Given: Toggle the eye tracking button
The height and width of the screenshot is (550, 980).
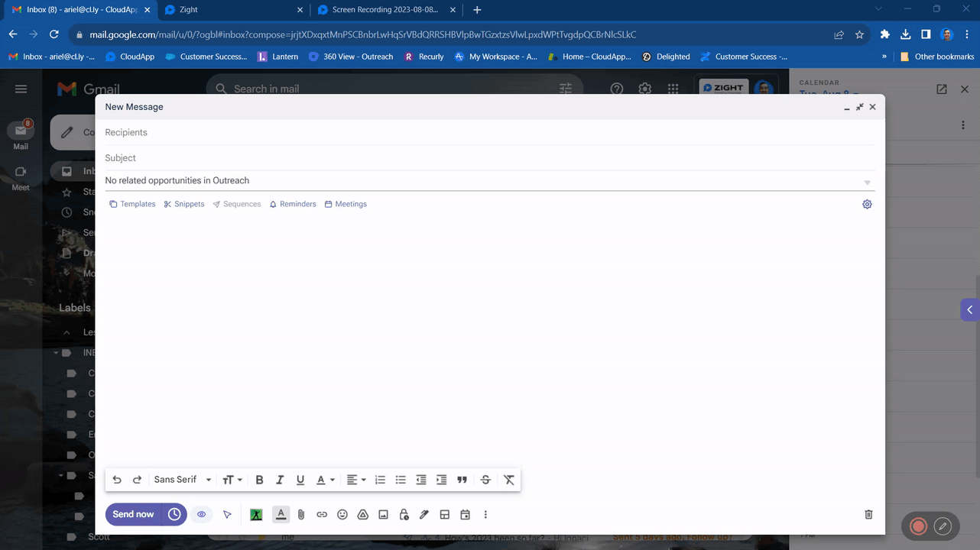Looking at the screenshot, I should pos(202,515).
